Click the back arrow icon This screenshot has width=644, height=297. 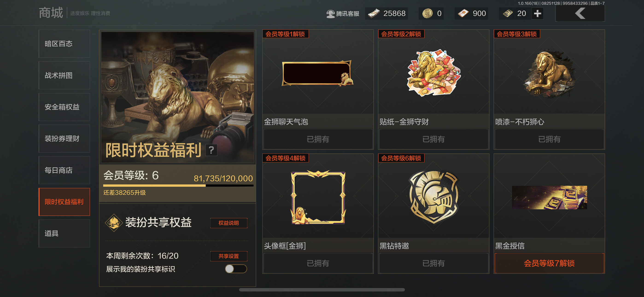[x=580, y=13]
